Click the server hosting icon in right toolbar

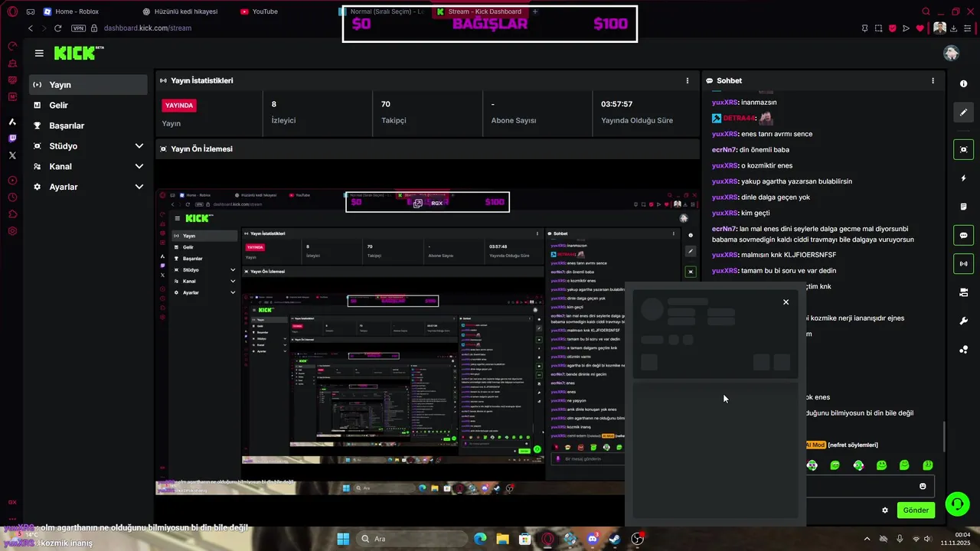click(963, 292)
